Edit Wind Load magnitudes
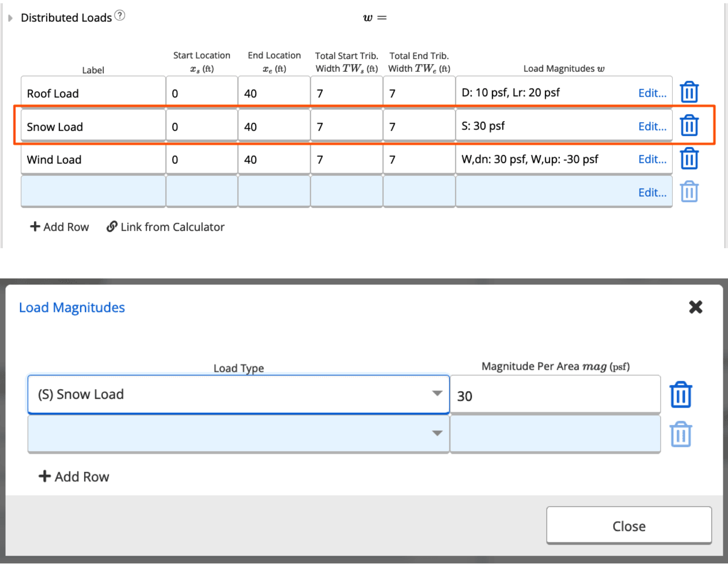This screenshot has width=728, height=568. click(x=652, y=159)
